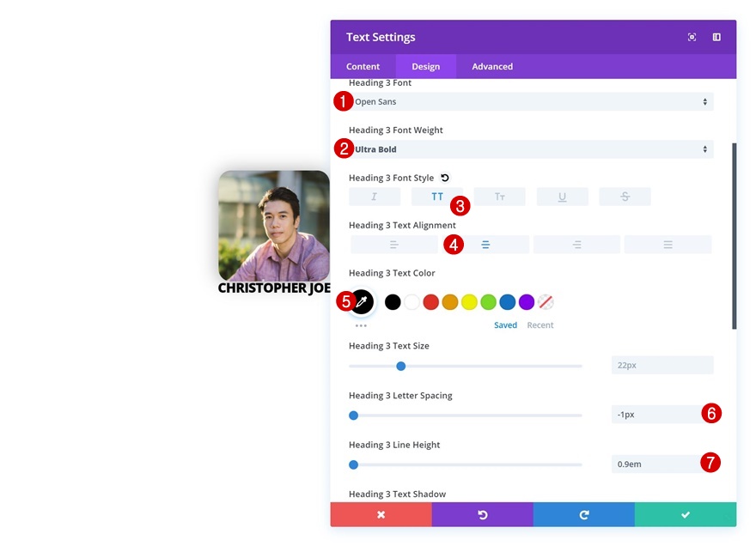This screenshot has height=552, width=756.
Task: Click Text Settings panel title
Action: click(x=381, y=37)
